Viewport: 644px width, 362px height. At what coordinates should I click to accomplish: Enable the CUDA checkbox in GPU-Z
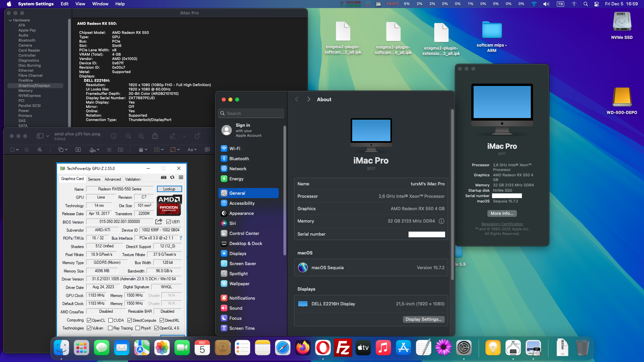tap(111, 320)
